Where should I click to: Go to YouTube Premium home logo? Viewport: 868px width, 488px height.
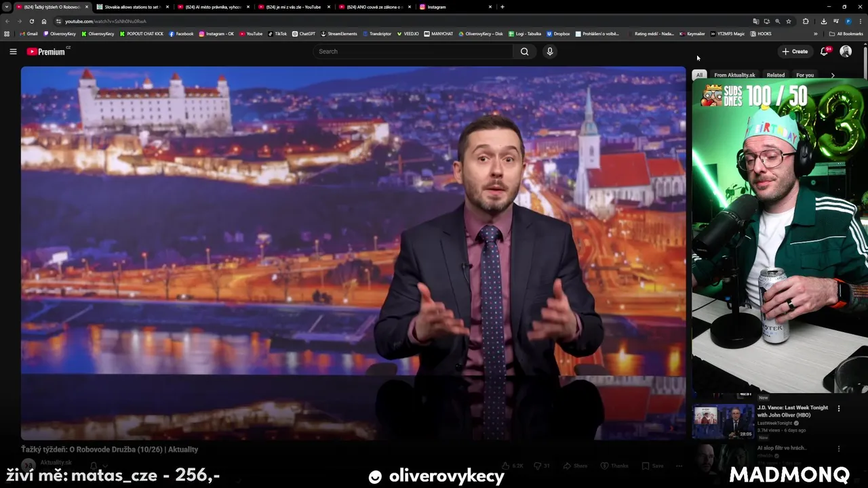pos(46,52)
